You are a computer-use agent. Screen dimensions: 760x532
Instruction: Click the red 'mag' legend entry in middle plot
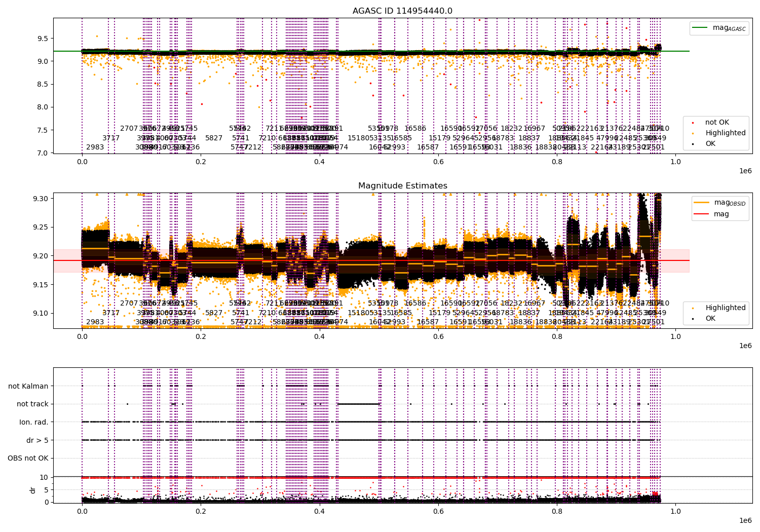[x=721, y=214]
